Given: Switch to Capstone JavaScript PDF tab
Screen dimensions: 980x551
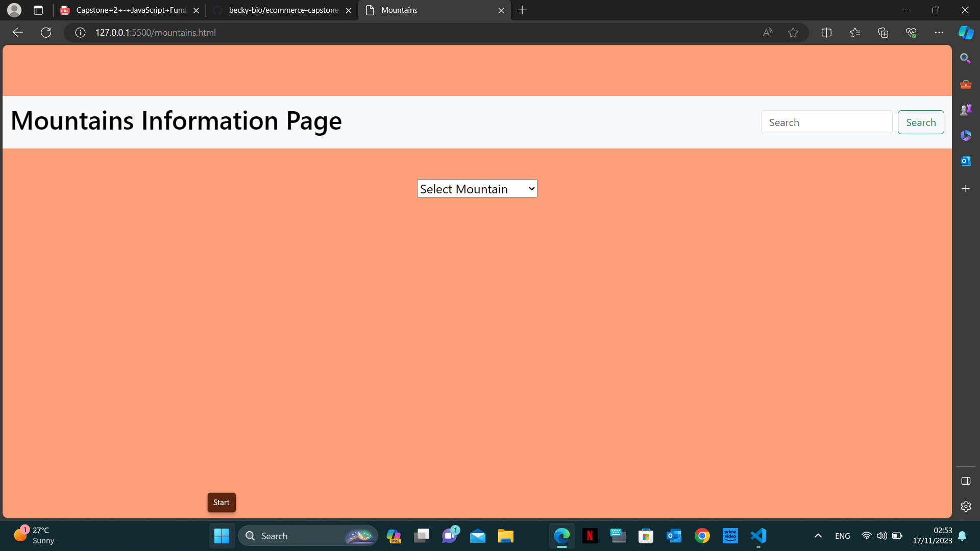Looking at the screenshot, I should point(130,10).
